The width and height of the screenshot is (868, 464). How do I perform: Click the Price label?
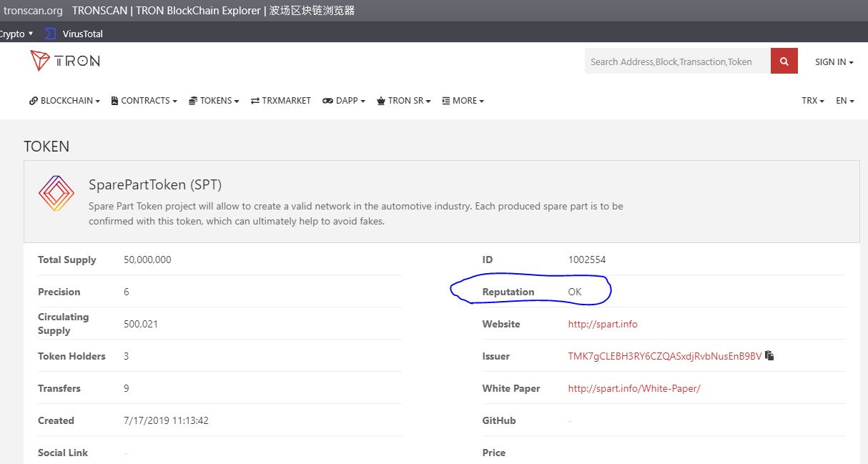click(x=494, y=453)
